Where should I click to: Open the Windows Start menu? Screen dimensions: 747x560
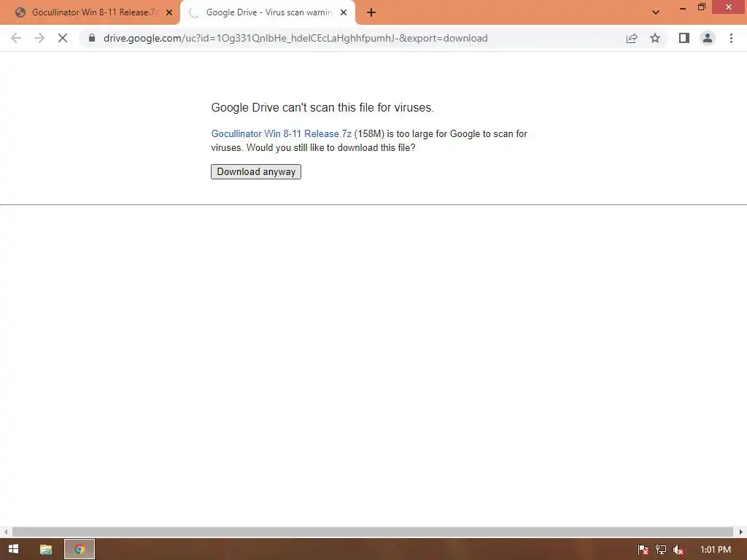(x=13, y=549)
